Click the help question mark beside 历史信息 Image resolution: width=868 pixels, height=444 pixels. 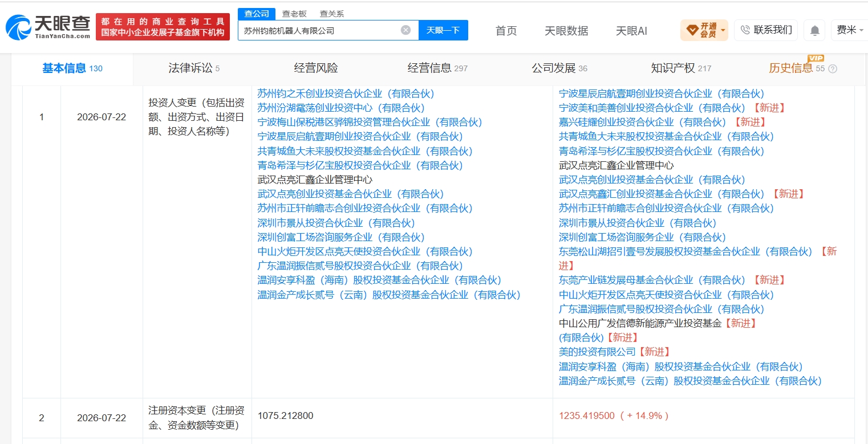(x=833, y=69)
